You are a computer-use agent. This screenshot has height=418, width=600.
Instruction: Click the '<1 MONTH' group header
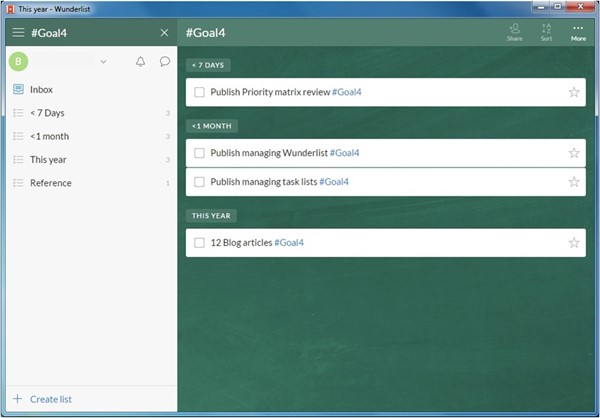pyautogui.click(x=212, y=126)
